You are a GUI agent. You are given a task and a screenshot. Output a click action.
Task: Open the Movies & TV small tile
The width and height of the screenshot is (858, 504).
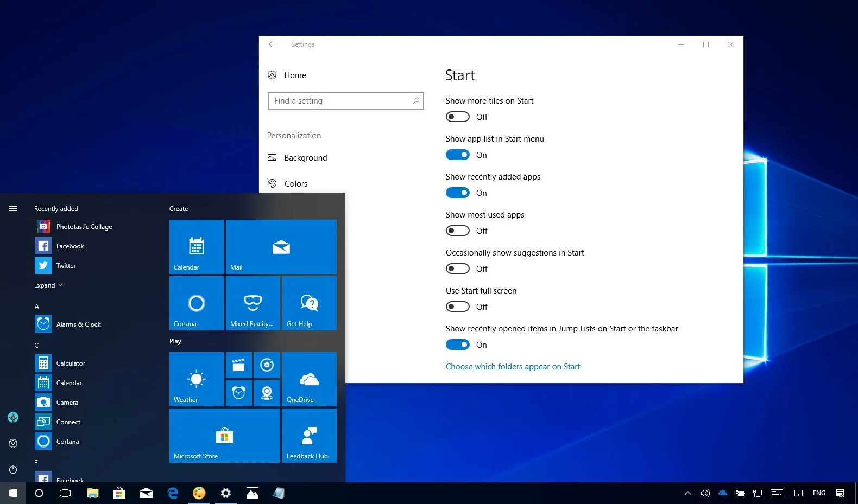(239, 365)
